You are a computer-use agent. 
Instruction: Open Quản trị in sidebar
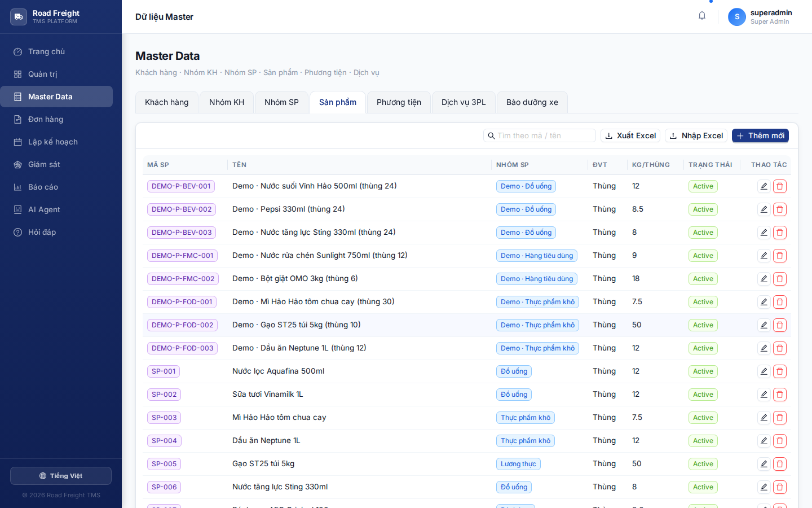click(x=56, y=74)
